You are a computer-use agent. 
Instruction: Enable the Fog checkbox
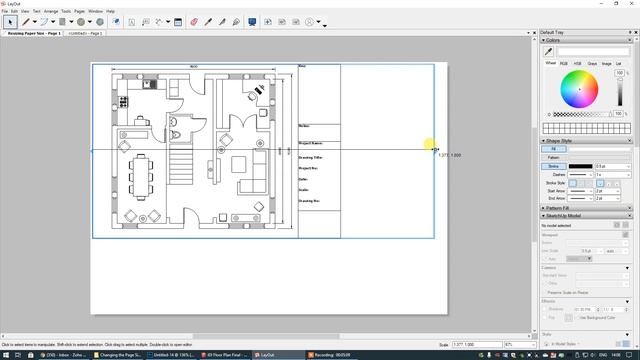click(544, 318)
